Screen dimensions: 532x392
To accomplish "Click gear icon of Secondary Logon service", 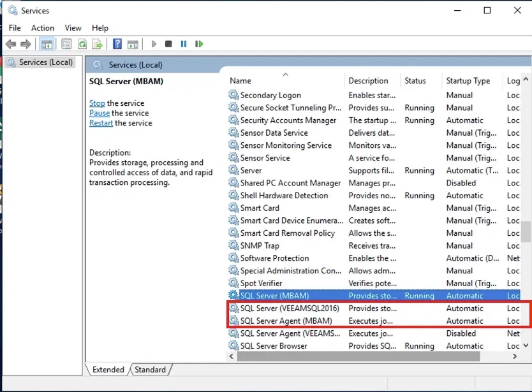I will click(233, 95).
